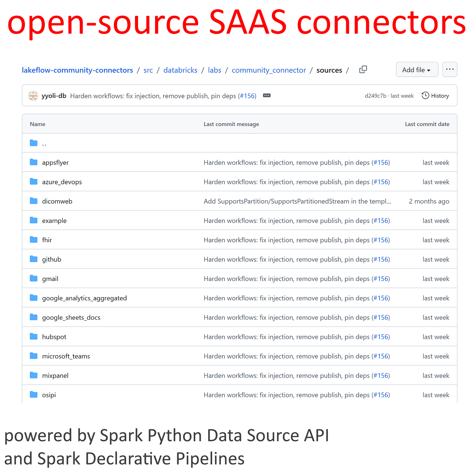This screenshot has width=476, height=476.
Task: Open the google_analytics_aggregated folder
Action: point(84,299)
